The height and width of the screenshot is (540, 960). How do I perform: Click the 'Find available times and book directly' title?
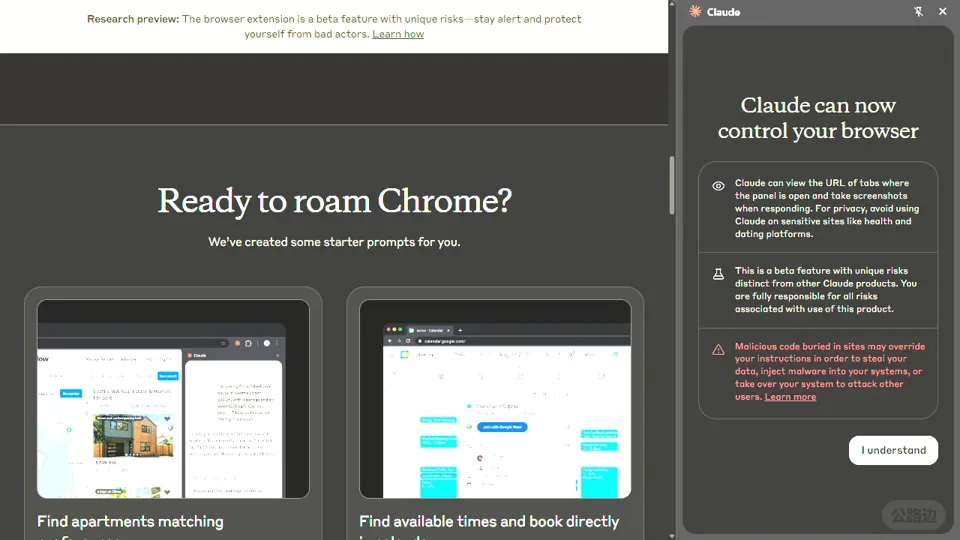pos(489,521)
